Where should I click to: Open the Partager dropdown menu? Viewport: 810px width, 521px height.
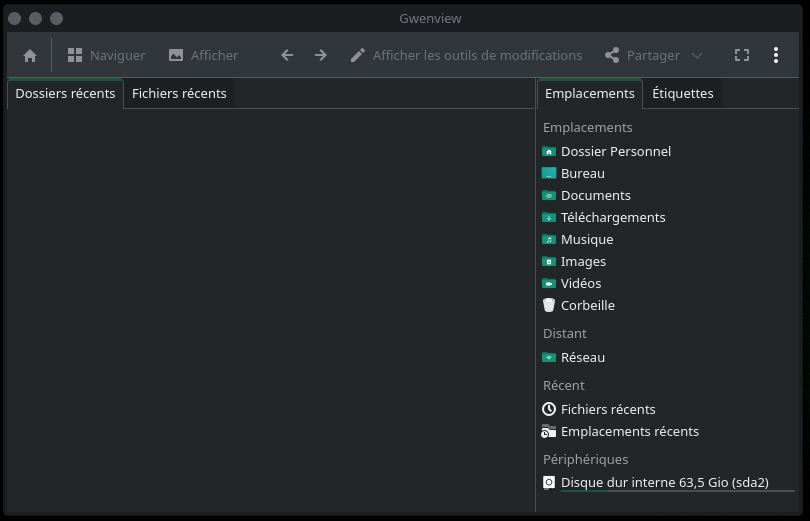[x=653, y=56]
